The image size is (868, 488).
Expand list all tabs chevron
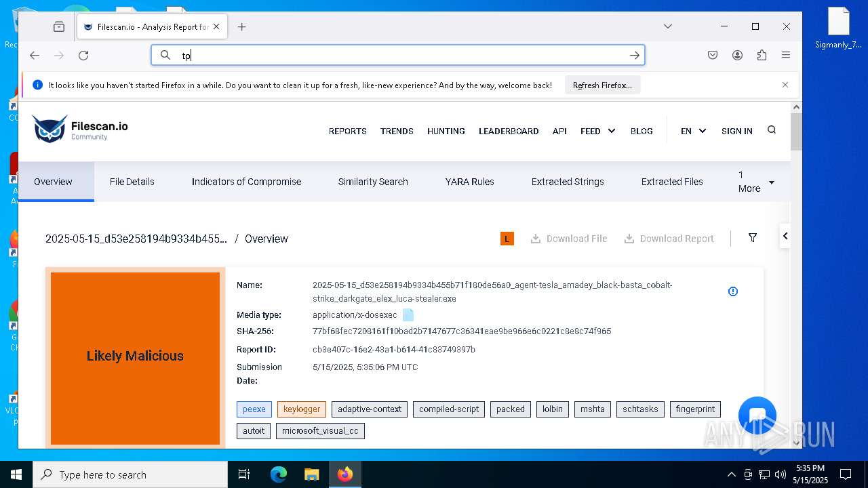pos(668,26)
